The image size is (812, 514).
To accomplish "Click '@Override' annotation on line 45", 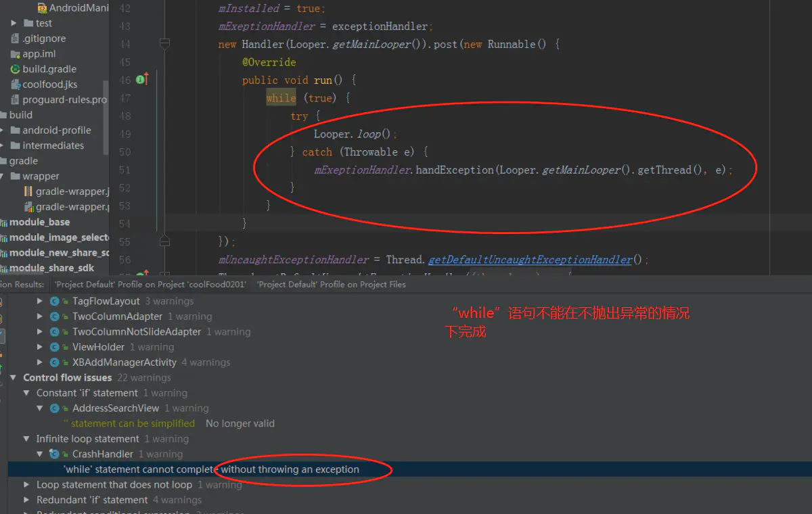I will 269,62.
